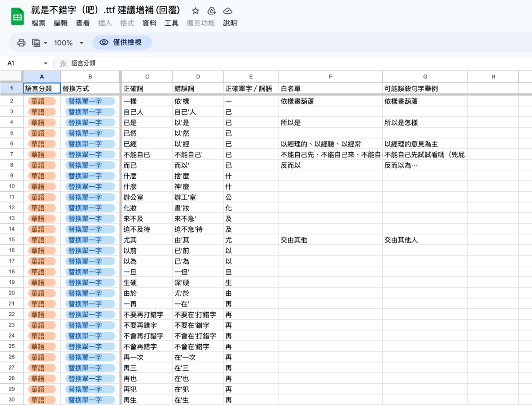Click the 替換單一字 chip in row 10

[x=90, y=186]
